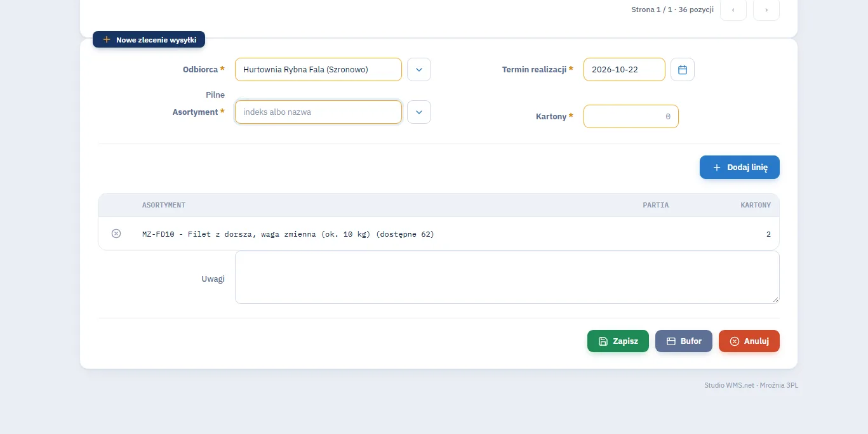Click the Pilne label
The width and height of the screenshot is (868, 434).
point(215,95)
